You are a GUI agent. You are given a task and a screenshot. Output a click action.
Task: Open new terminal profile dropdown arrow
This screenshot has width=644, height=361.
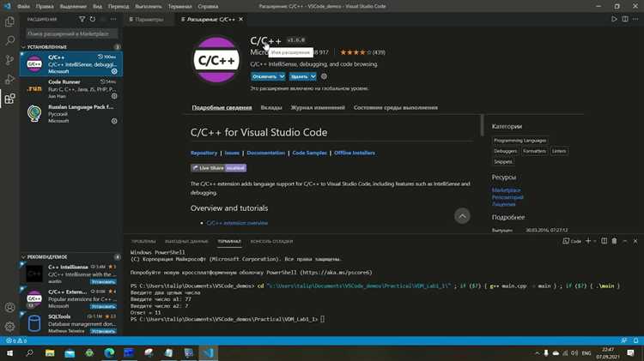tap(595, 241)
